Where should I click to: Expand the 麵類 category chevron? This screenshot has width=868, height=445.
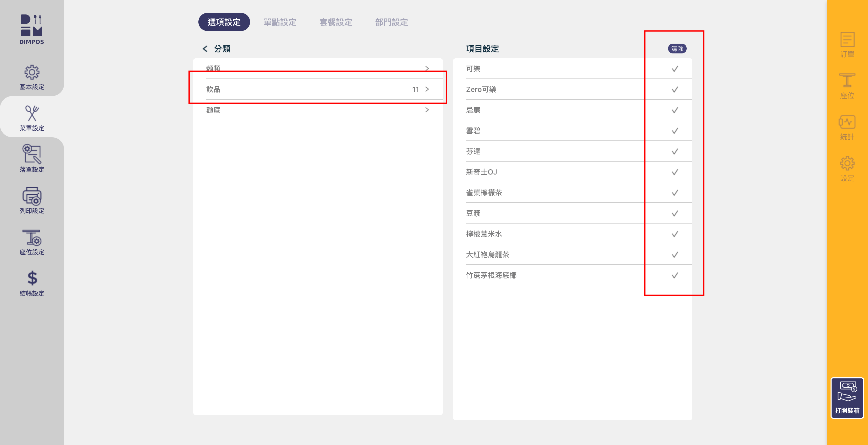click(x=427, y=68)
